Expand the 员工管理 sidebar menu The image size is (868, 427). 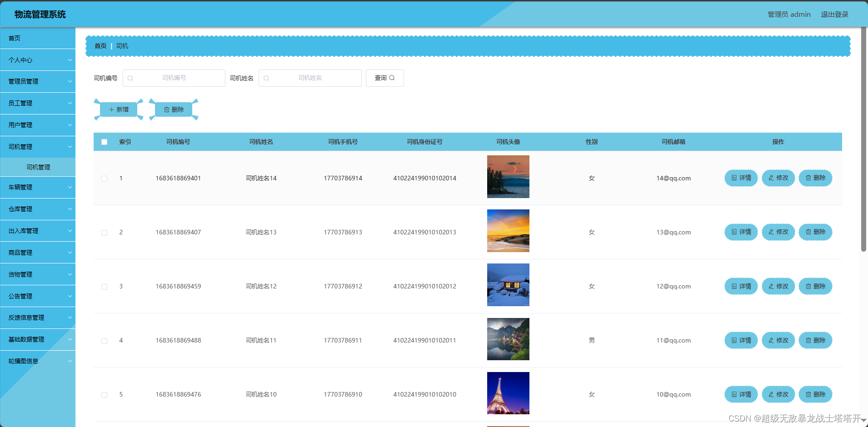38,103
